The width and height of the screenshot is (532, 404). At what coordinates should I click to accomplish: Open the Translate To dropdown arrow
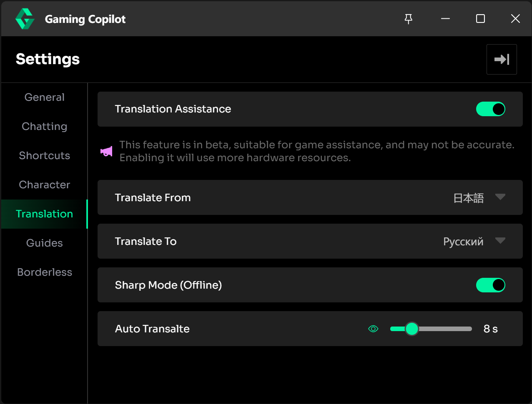[500, 241]
